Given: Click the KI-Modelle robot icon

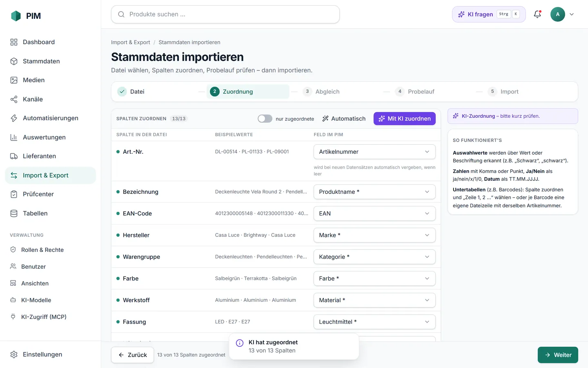Looking at the screenshot, I should click(13, 300).
